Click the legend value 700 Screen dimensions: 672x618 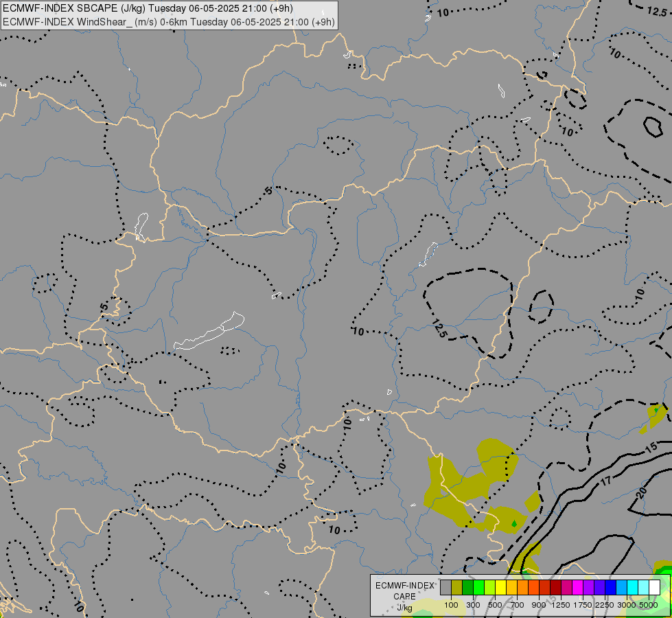coord(518,605)
